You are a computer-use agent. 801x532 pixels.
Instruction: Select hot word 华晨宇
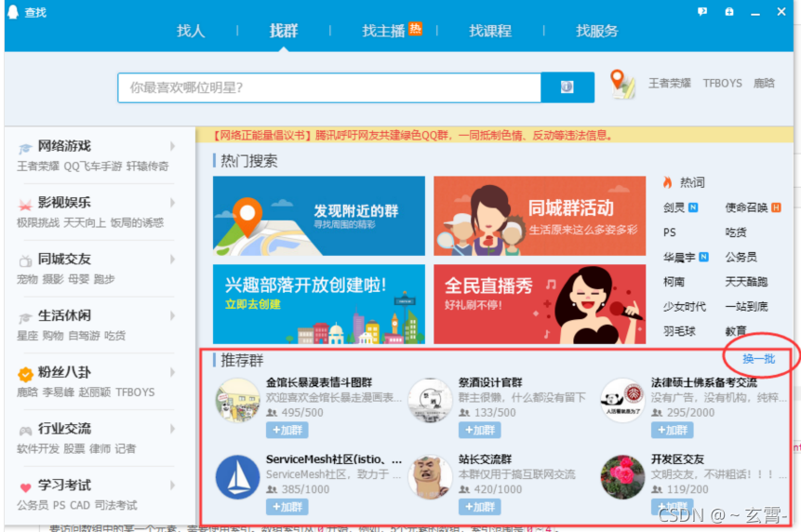679,257
